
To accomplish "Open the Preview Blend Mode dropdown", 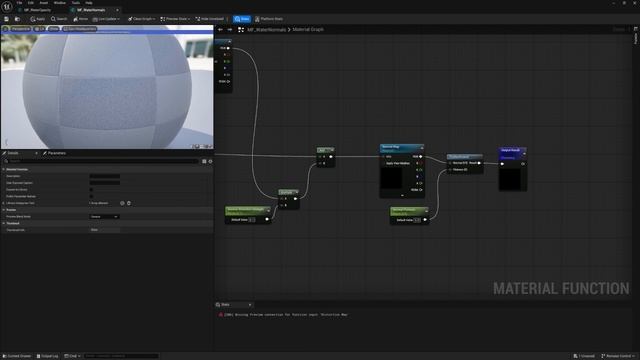I will (x=104, y=216).
